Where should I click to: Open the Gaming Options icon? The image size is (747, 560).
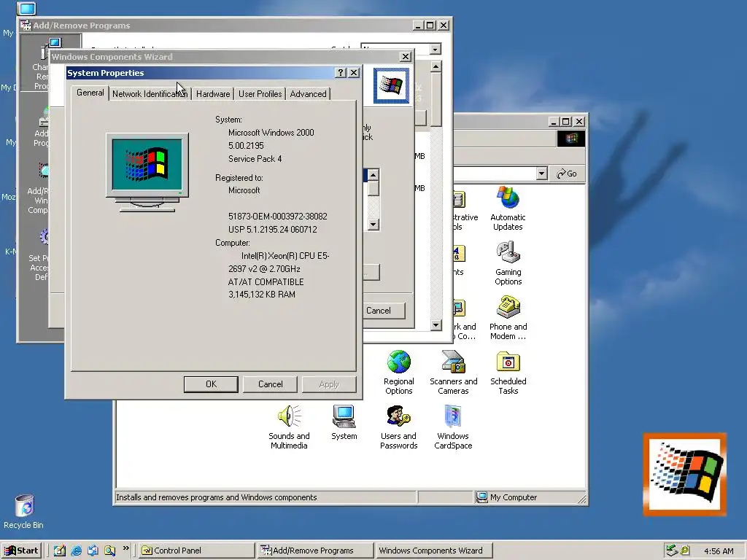pyautogui.click(x=508, y=263)
